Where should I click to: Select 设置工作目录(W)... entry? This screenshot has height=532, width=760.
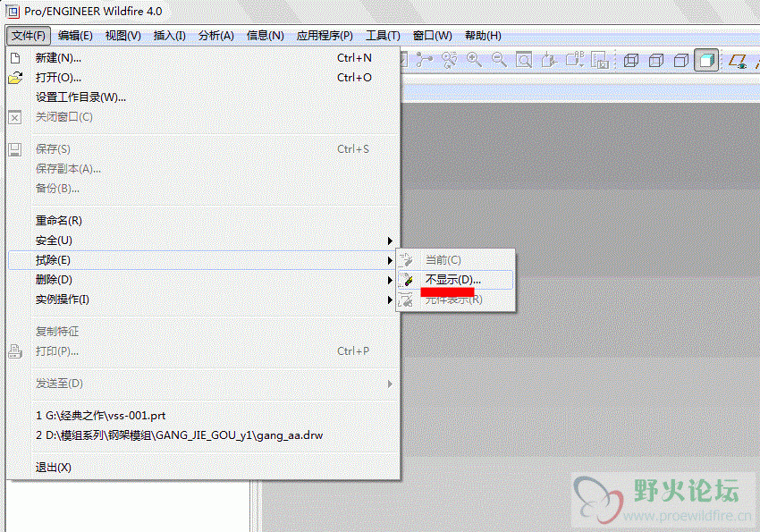(204, 97)
